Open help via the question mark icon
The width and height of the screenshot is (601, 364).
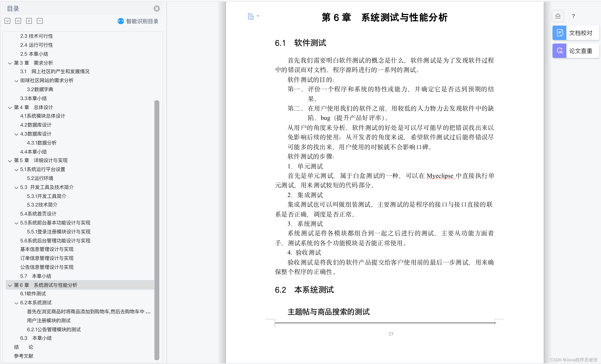(573, 16)
